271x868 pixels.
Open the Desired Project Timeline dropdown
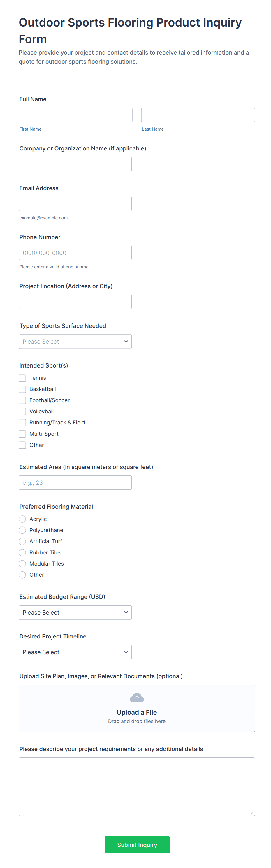pyautogui.click(x=75, y=652)
